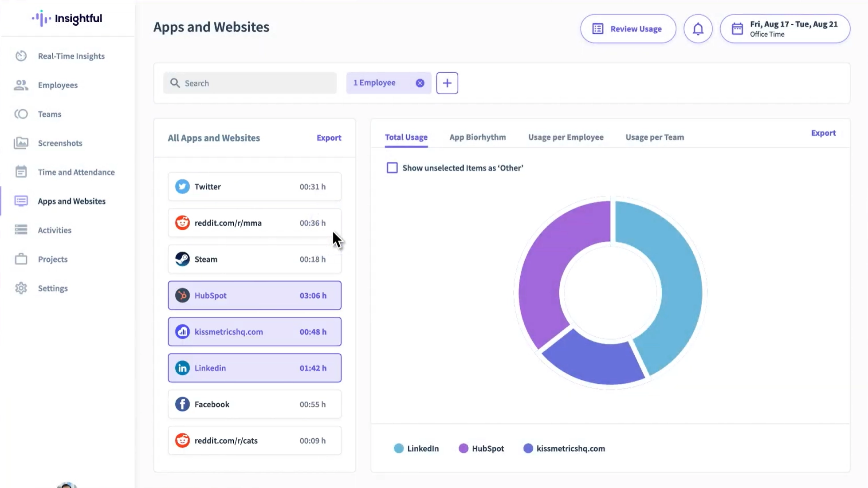This screenshot has width=868, height=488.
Task: Click the Time and Attendance calendar icon
Action: 21,172
